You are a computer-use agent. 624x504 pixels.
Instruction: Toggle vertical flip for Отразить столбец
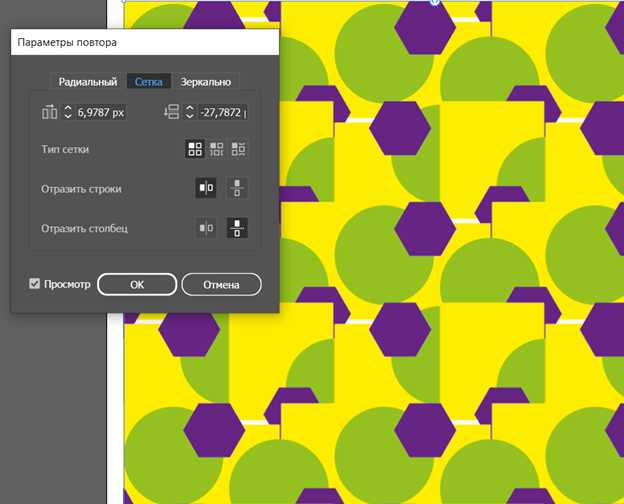coord(237,228)
